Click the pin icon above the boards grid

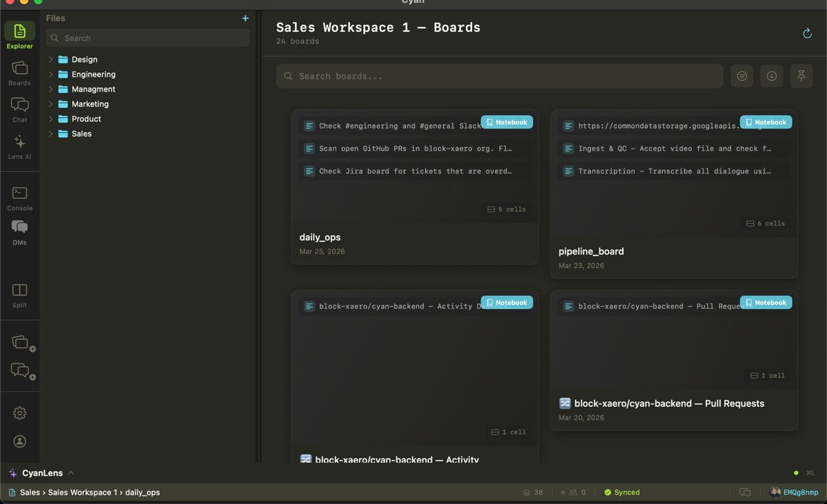(801, 76)
